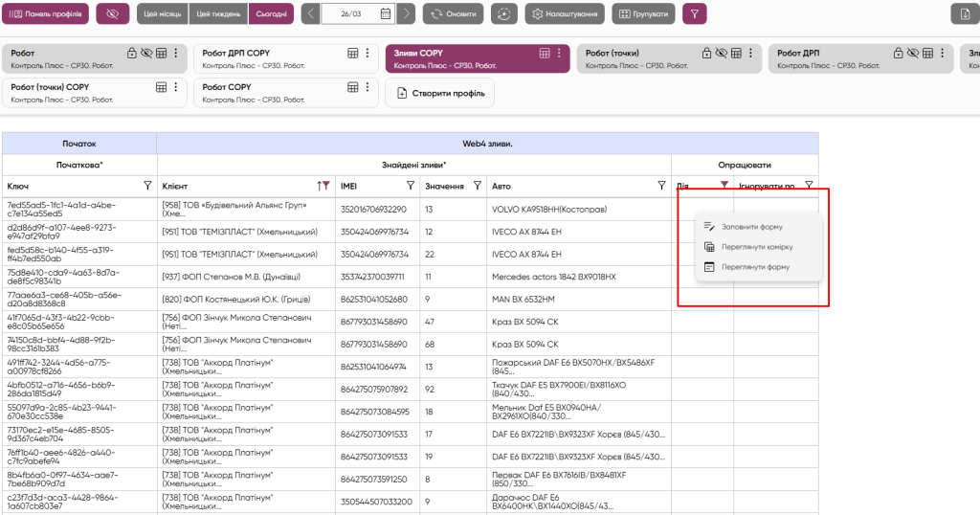This screenshot has height=515, width=980.
Task: Click table icon on Робот profile
Action: point(161,53)
